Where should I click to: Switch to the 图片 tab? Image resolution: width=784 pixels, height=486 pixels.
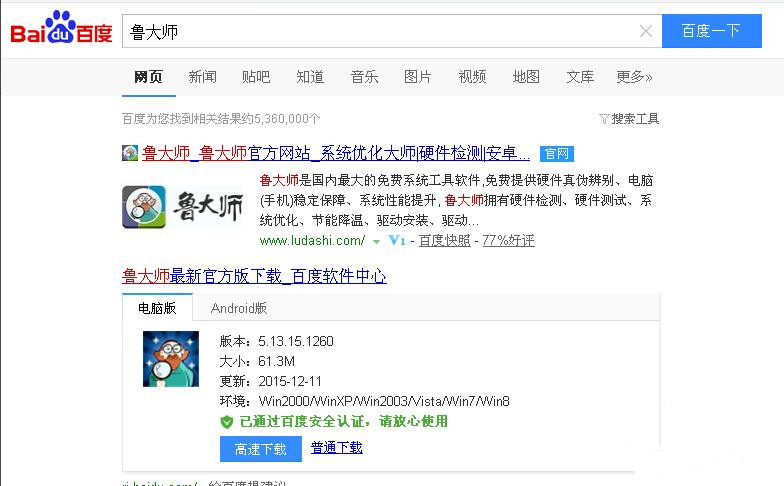[x=418, y=77]
